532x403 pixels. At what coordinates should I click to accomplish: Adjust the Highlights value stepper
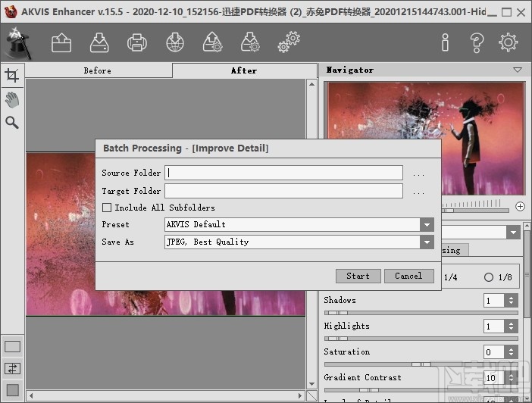pyautogui.click(x=511, y=326)
